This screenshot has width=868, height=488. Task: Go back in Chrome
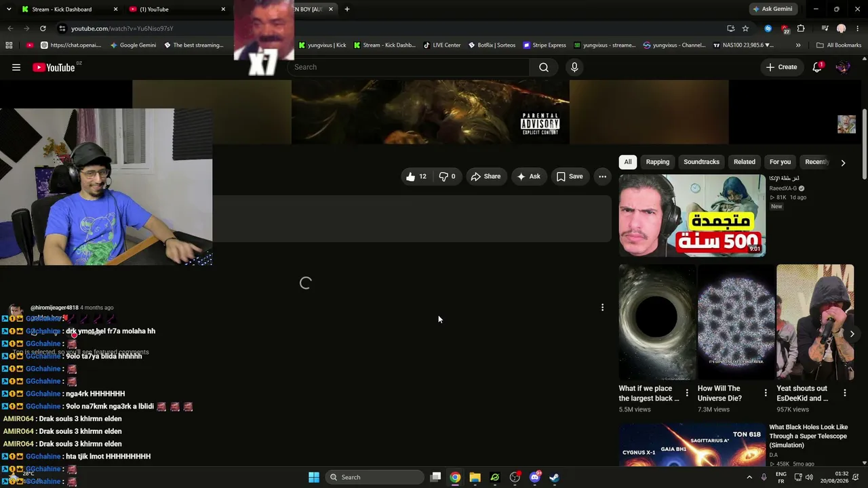click(x=10, y=28)
